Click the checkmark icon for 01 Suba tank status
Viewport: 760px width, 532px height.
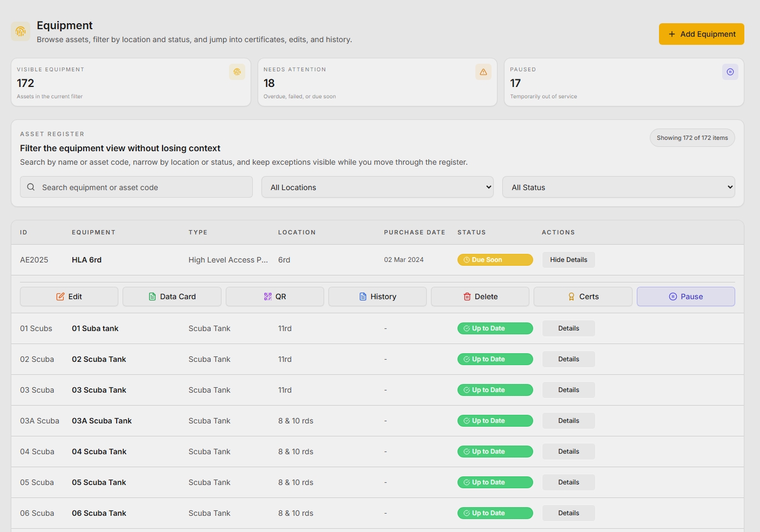tap(467, 328)
